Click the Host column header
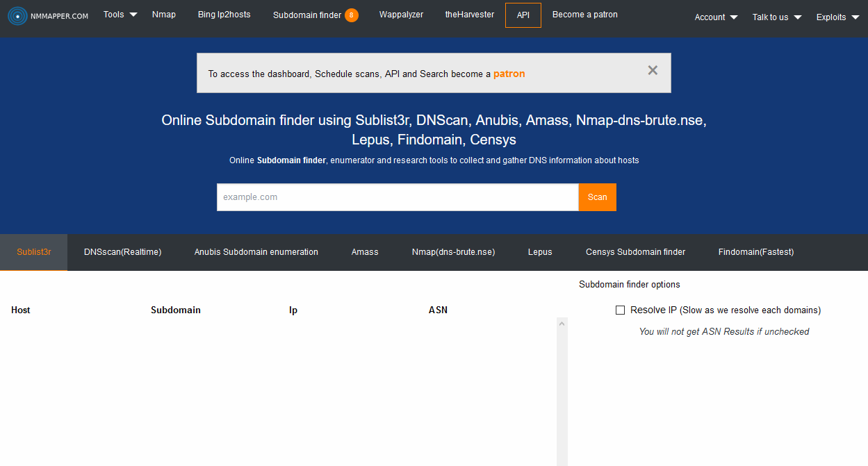The width and height of the screenshot is (868, 466). [x=21, y=310]
